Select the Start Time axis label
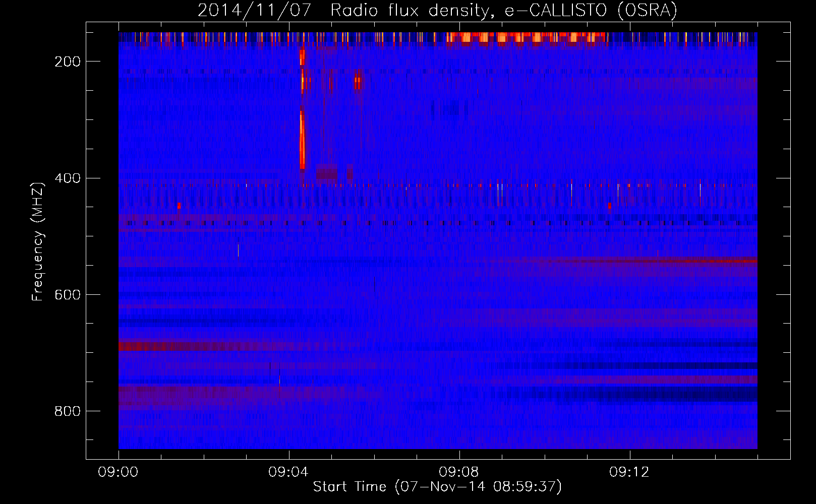Viewport: 816px width, 504px height. [437, 487]
